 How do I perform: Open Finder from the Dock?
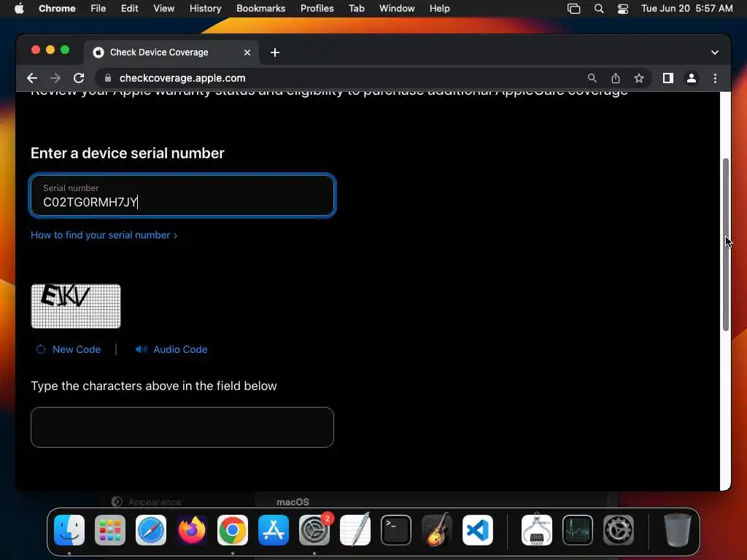(69, 530)
